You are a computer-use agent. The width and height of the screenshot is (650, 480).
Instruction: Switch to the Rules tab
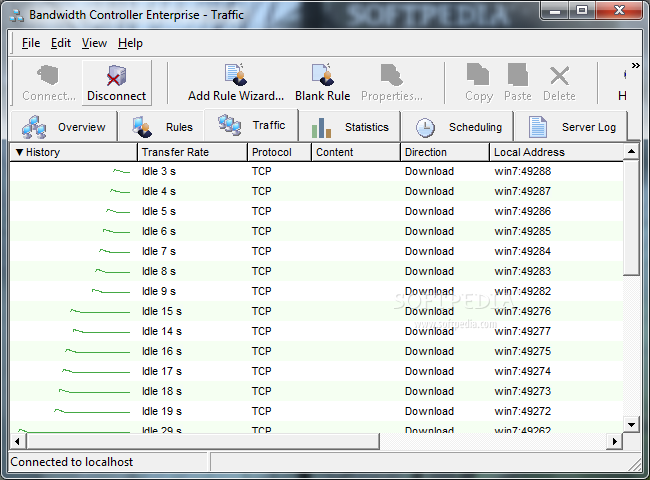pyautogui.click(x=162, y=127)
